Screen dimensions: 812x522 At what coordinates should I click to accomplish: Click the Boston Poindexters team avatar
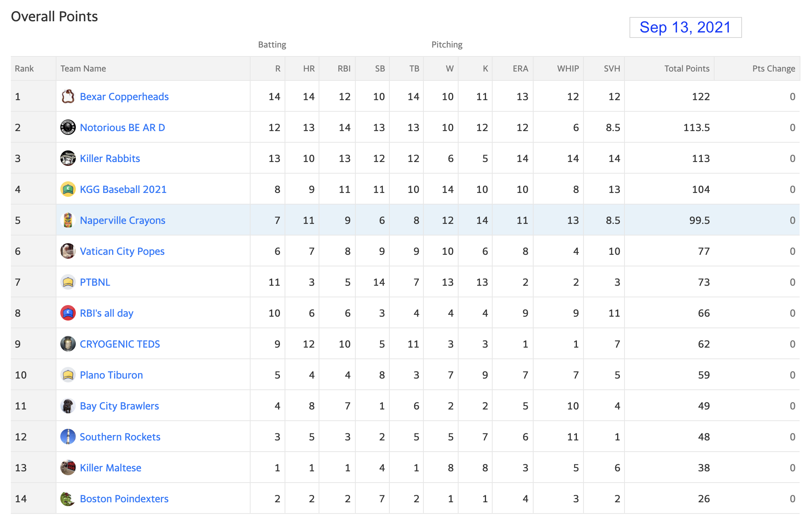pyautogui.click(x=68, y=498)
